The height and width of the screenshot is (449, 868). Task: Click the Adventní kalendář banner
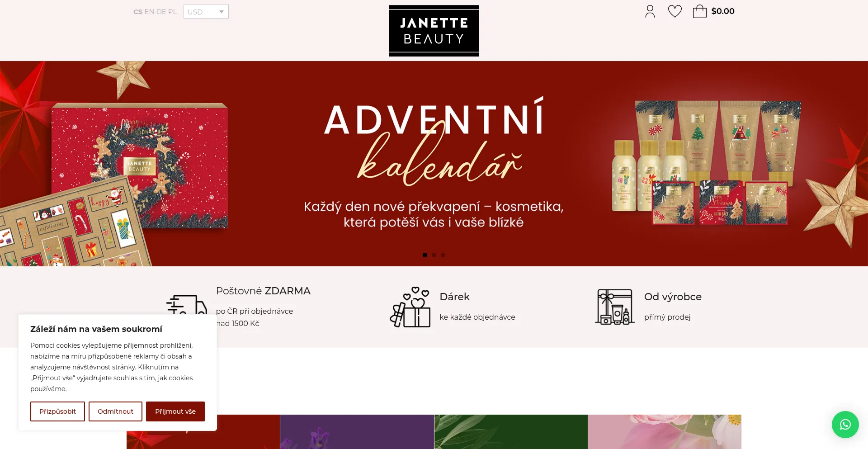[434, 164]
